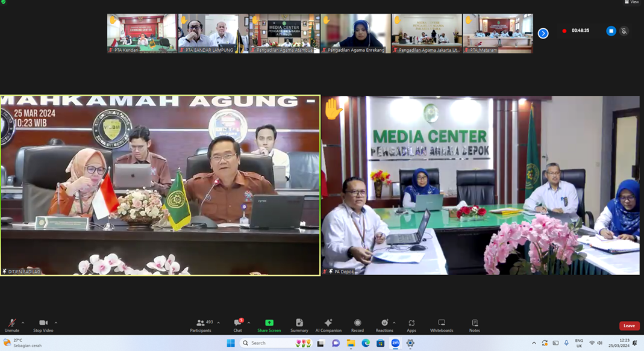Click the DITJEN BADILAG speaker video
This screenshot has width=644, height=351.
[160, 185]
